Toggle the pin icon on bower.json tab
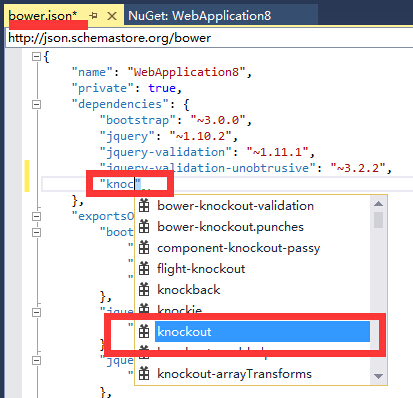This screenshot has width=413, height=398. coord(94,15)
